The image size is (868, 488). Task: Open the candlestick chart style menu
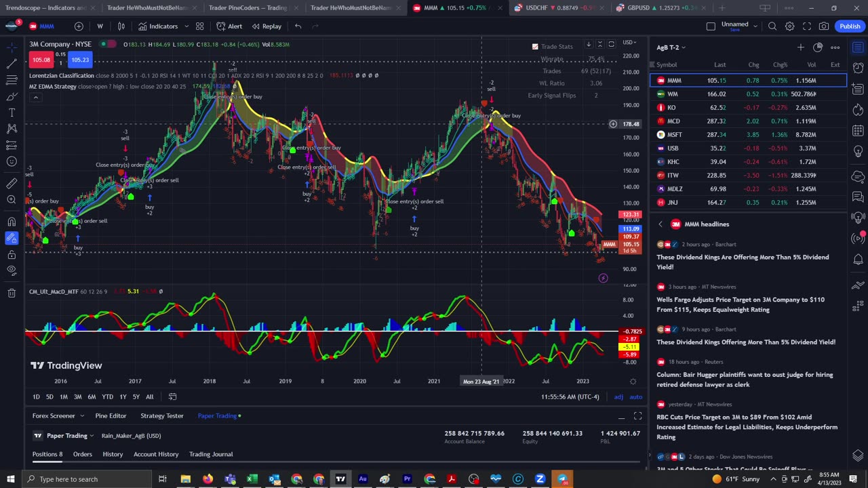tap(121, 26)
